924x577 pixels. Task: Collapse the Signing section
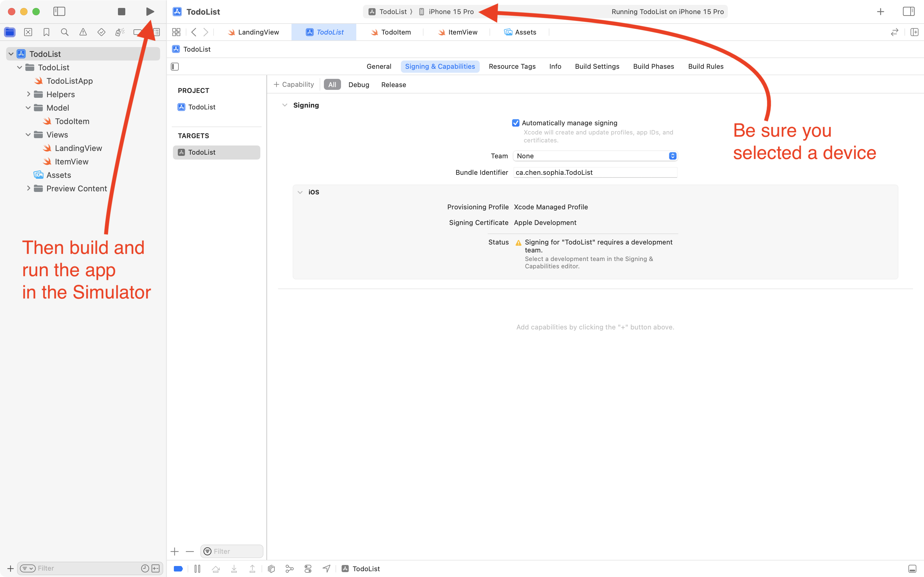[284, 105]
